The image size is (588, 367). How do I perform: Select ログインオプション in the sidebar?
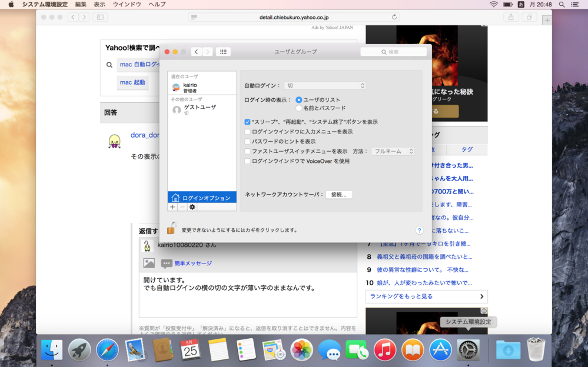[202, 197]
